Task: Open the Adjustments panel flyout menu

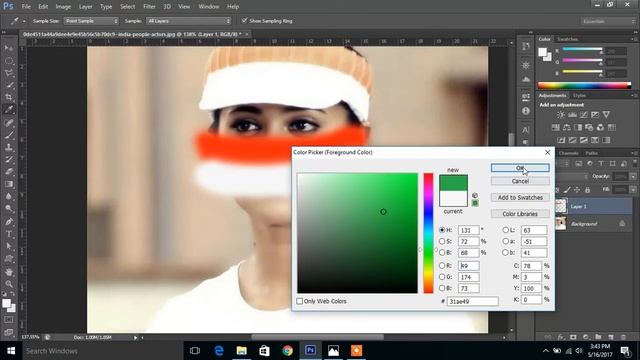Action: pos(634,96)
